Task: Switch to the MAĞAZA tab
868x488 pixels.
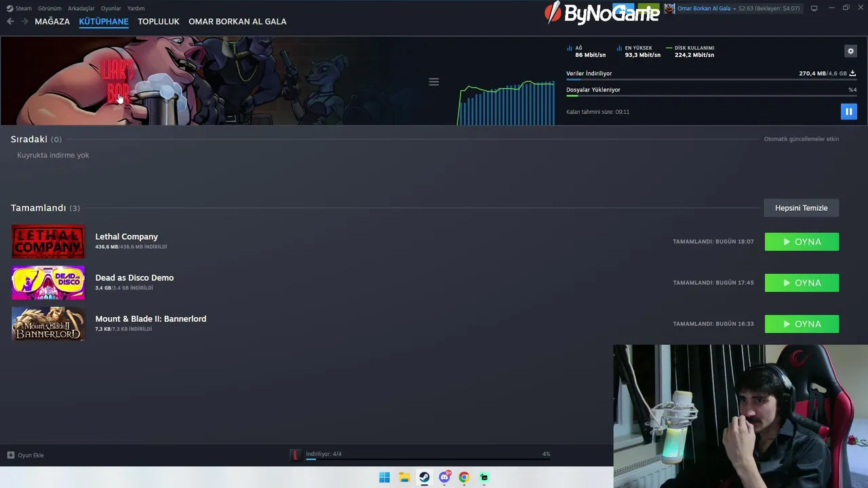Action: click(x=52, y=22)
